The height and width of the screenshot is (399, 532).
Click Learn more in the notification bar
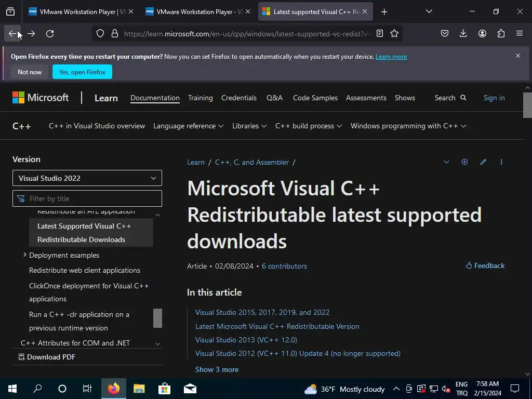pyautogui.click(x=391, y=57)
